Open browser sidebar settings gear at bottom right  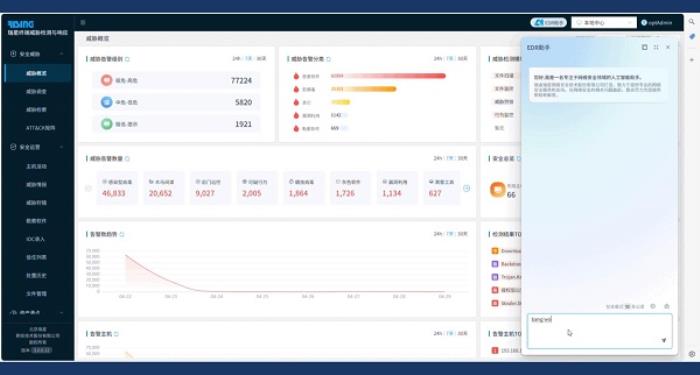coord(692,354)
